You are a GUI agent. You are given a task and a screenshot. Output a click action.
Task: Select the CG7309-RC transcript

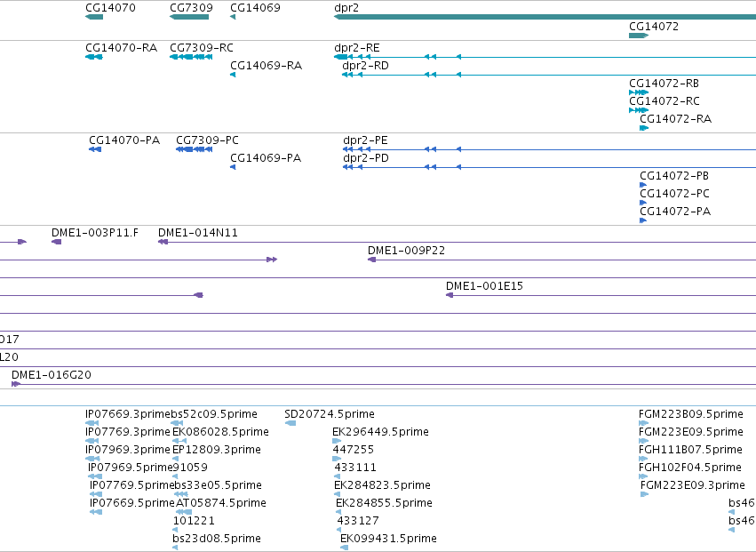[191, 57]
